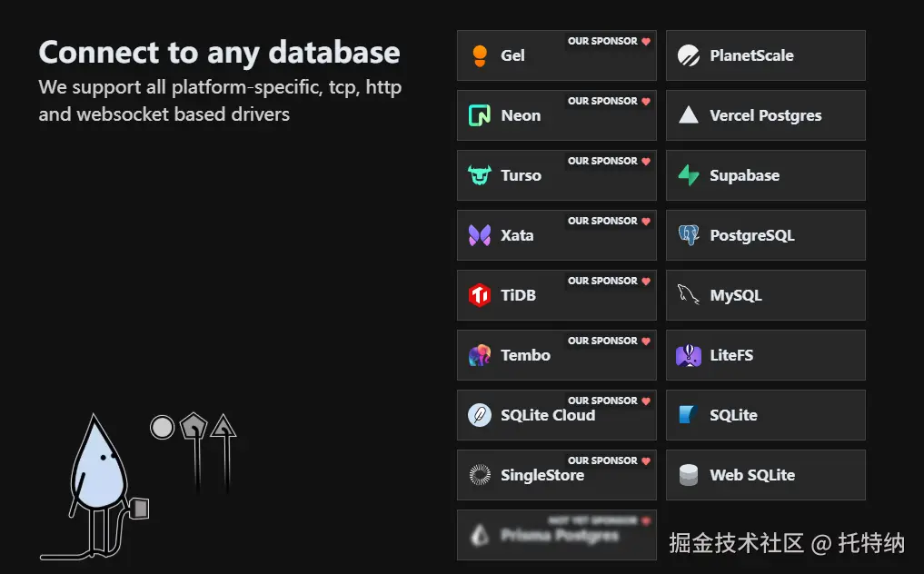Click the blurred Prisma Postgres card
Viewport: 924px width, 574px height.
pos(556,535)
